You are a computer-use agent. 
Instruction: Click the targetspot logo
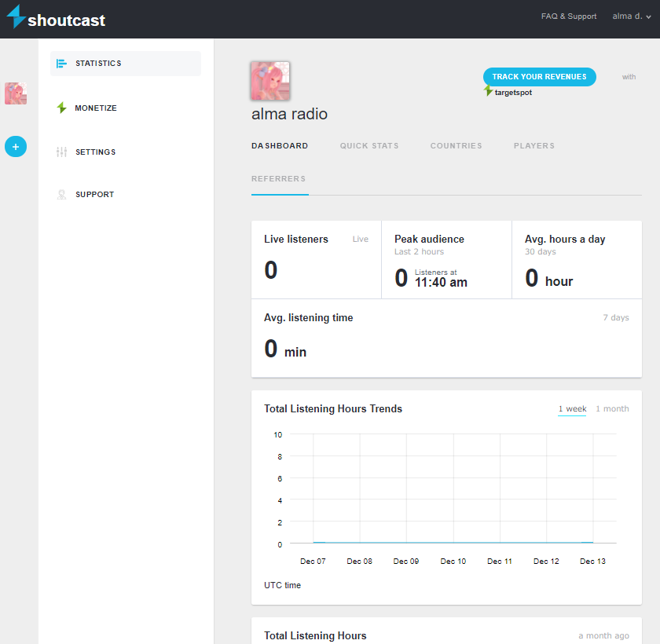[510, 92]
